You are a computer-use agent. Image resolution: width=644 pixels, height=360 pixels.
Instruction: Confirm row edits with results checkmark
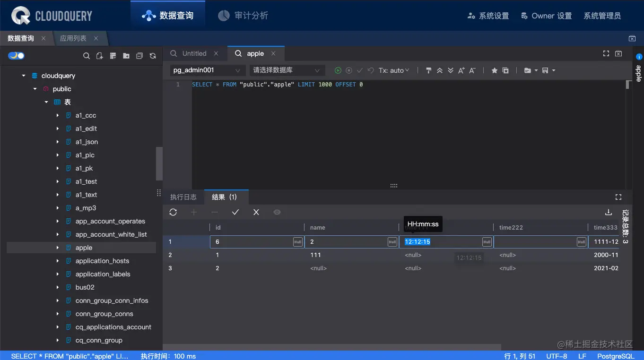pos(235,212)
